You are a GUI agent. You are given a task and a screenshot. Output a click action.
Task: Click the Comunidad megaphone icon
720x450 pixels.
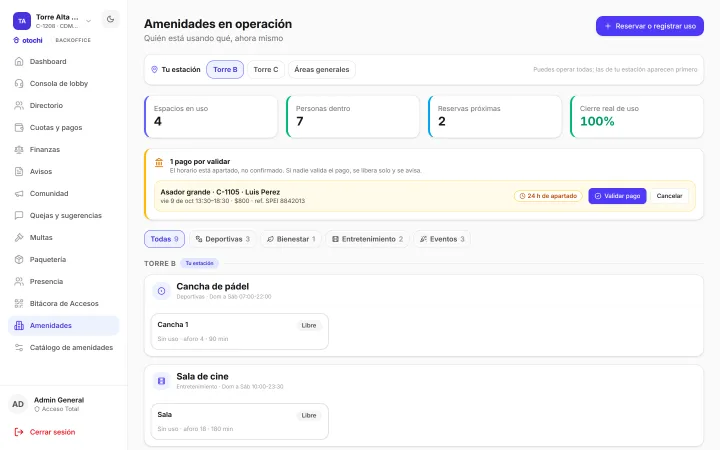click(19, 194)
